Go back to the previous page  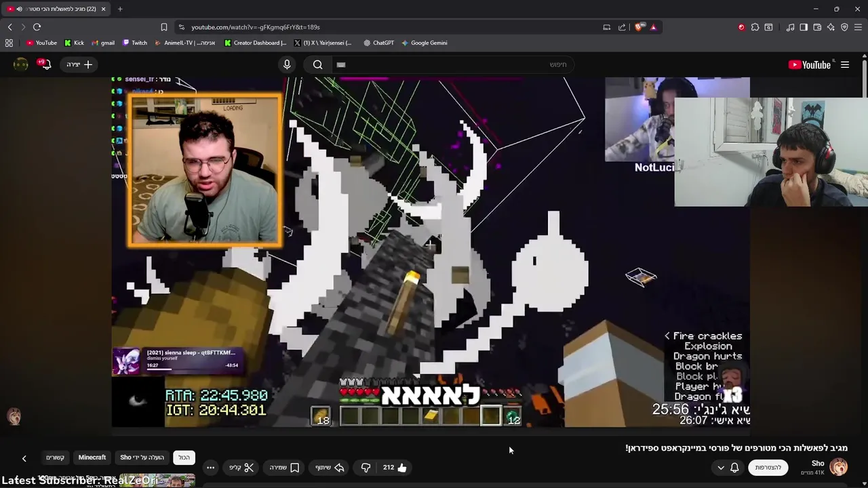[10, 27]
